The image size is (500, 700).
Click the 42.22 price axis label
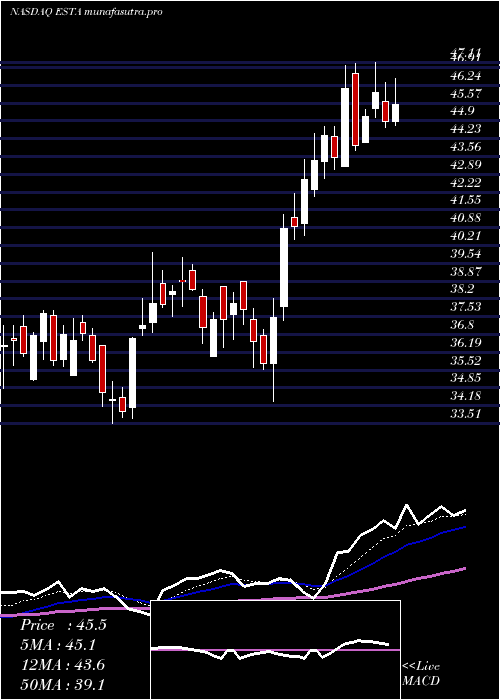tap(466, 183)
